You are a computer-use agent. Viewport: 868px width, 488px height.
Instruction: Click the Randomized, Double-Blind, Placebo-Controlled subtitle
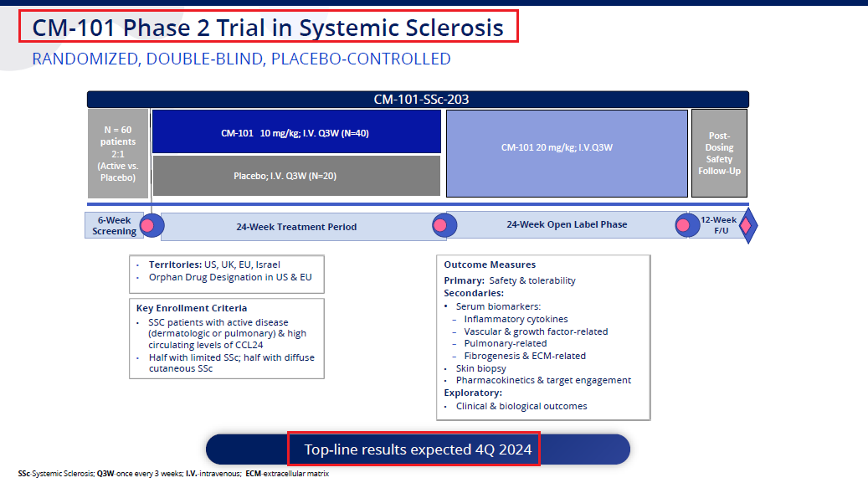tap(241, 59)
